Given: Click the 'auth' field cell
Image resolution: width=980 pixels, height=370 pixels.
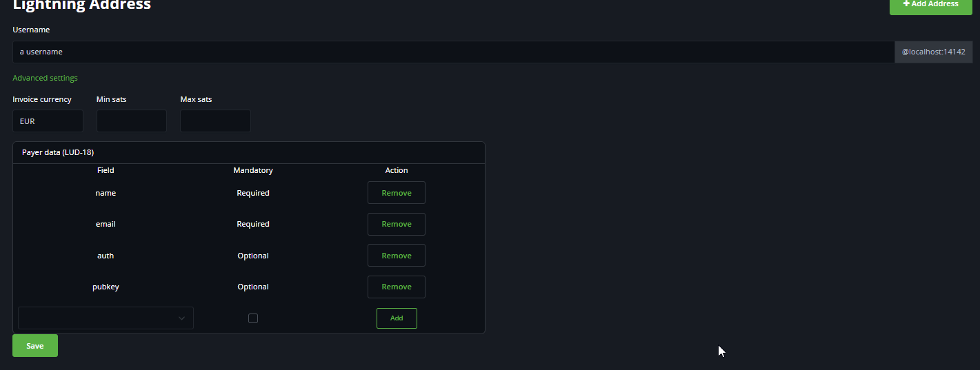Looking at the screenshot, I should (106, 256).
